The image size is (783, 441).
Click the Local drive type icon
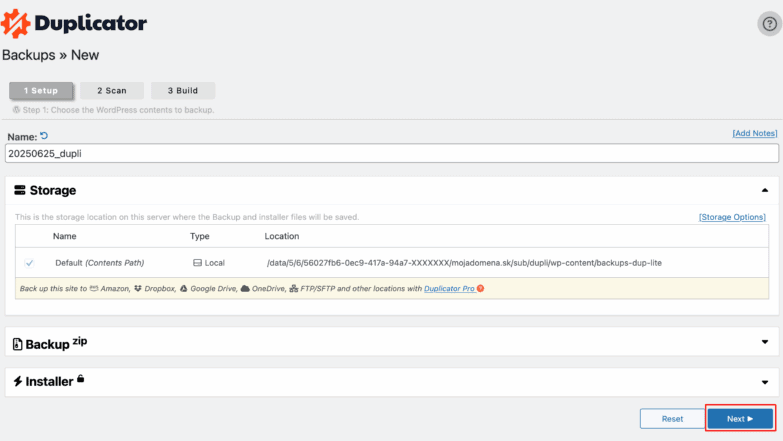pyautogui.click(x=197, y=263)
